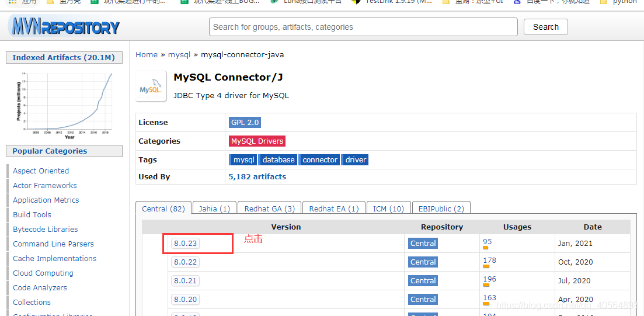Select the mysql tag
Image resolution: width=644 pixels, height=316 pixels.
click(243, 160)
